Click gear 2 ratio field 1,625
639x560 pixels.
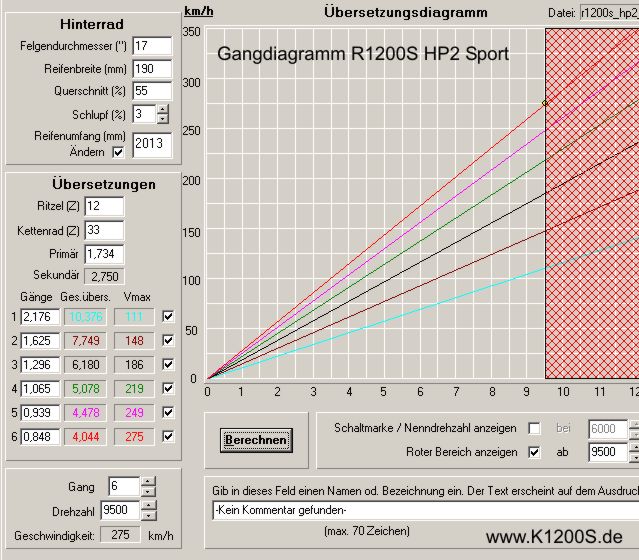click(40, 341)
